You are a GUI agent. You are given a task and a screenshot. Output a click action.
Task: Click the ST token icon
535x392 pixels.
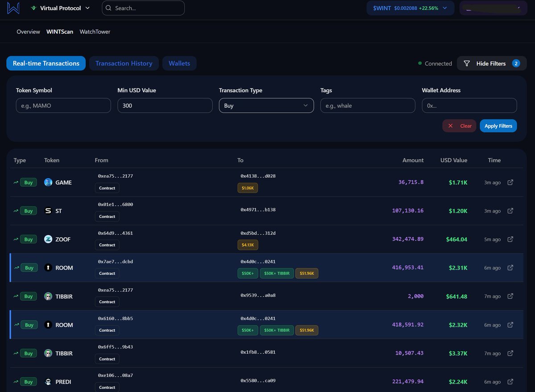point(48,211)
